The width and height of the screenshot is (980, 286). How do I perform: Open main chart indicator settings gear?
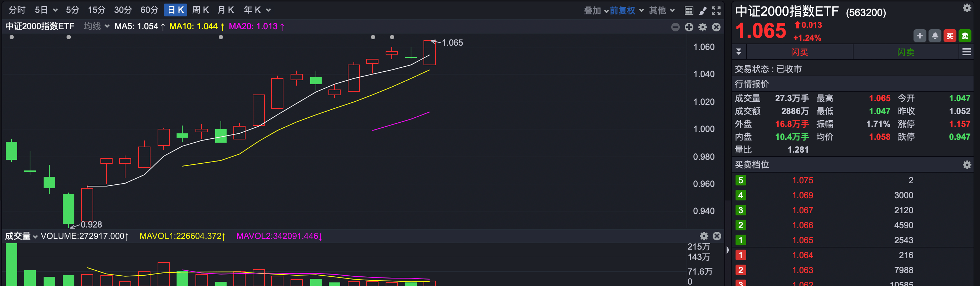coord(703,27)
